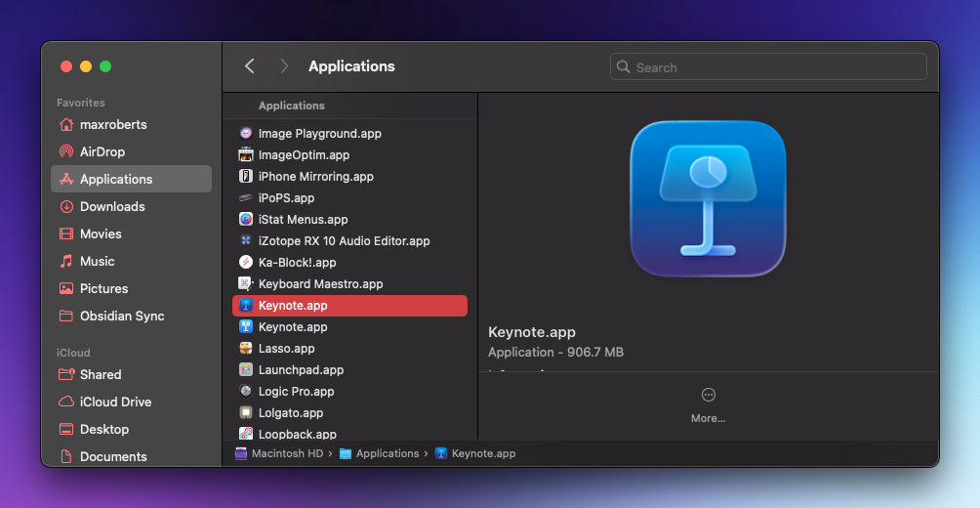Click the ImageOptim app icon
The image size is (980, 508).
pos(246,154)
